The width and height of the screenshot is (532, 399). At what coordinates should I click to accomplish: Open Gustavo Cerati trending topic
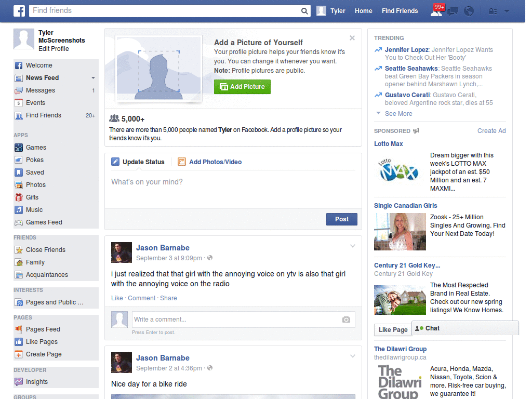point(407,95)
